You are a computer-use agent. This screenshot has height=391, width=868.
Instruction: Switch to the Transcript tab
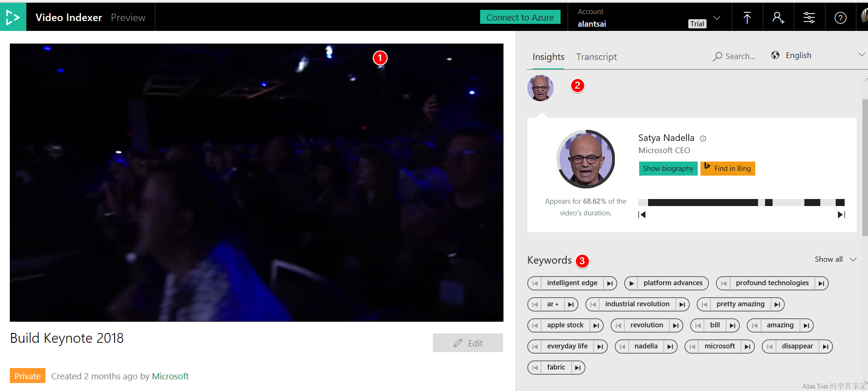(x=597, y=57)
